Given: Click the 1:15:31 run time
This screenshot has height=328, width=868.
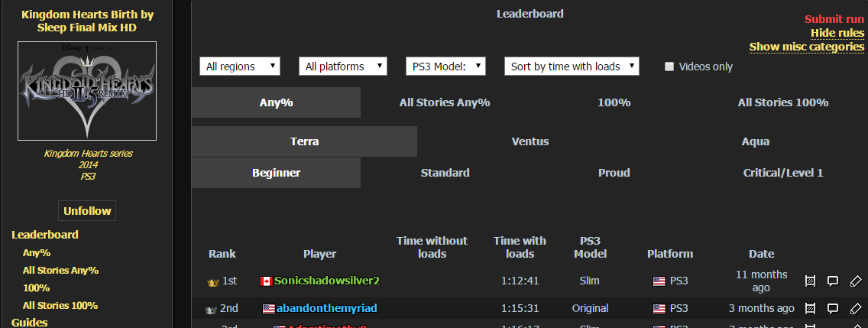Looking at the screenshot, I should [x=520, y=308].
